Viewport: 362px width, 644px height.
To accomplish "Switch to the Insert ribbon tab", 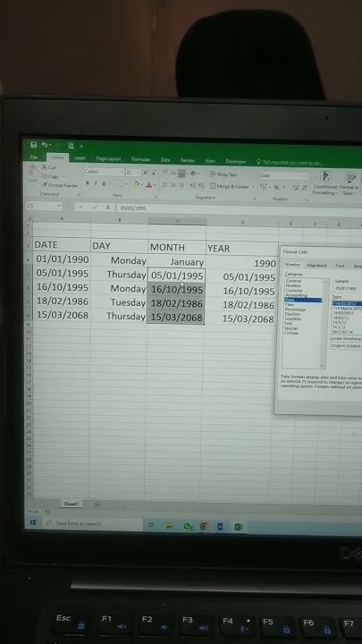I will tap(80, 158).
